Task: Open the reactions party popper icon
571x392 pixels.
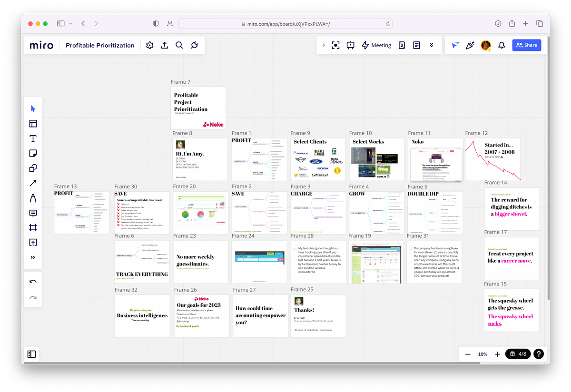Action: pos(470,45)
